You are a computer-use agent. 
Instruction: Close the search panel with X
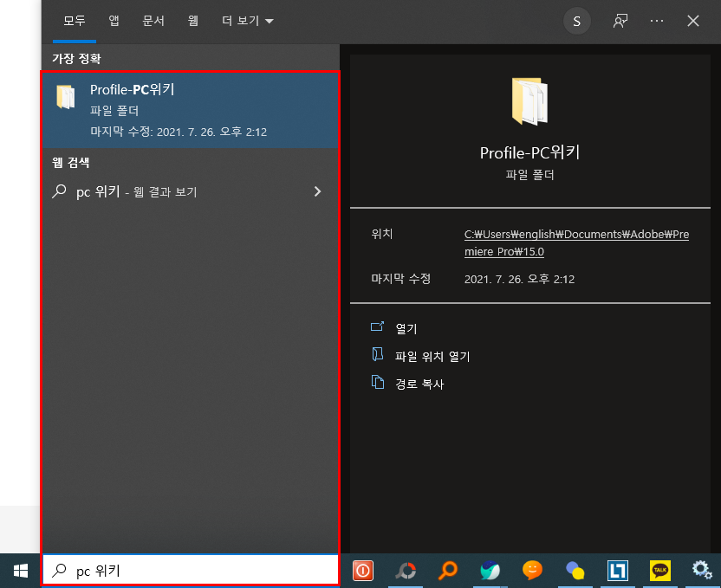[693, 21]
